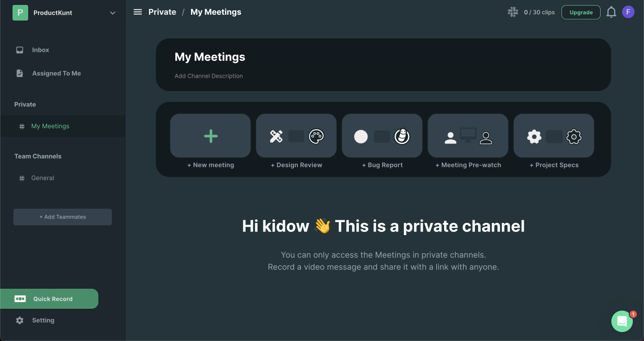Pick the Meeting Pre-watch template tile

coord(468,136)
